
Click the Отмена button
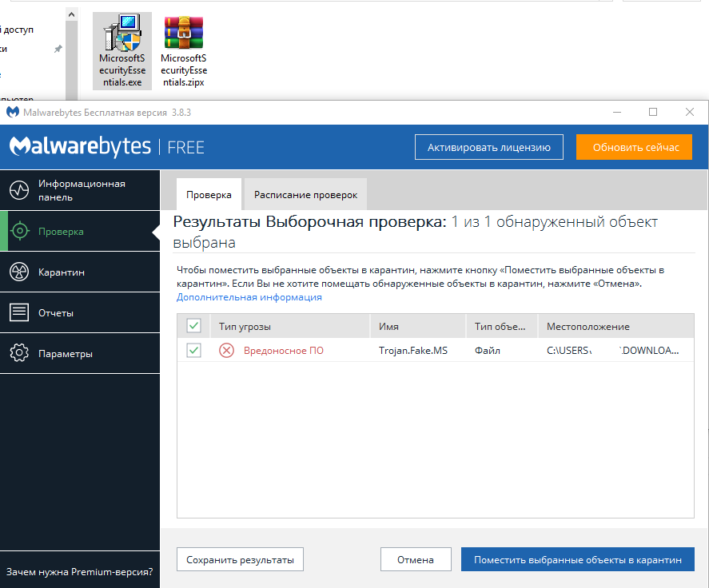coord(416,559)
